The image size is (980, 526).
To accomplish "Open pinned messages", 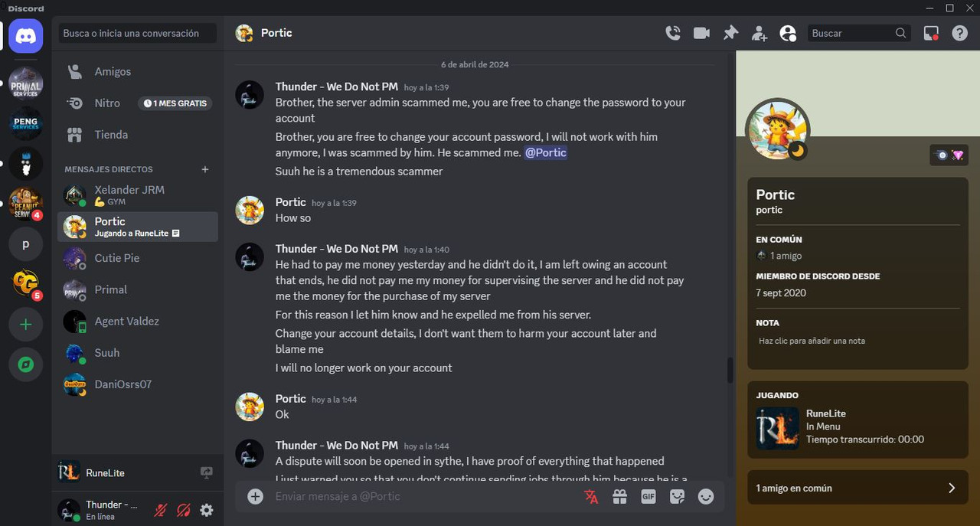I will [x=730, y=33].
